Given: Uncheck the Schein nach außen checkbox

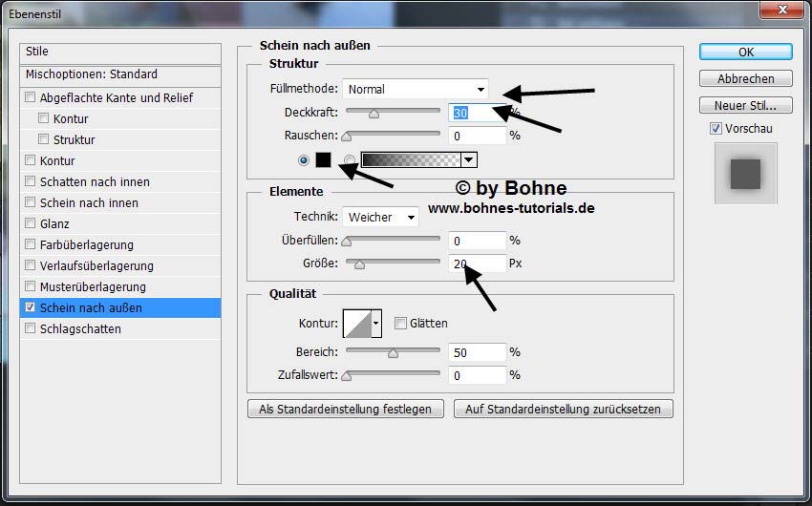Looking at the screenshot, I should click(31, 308).
